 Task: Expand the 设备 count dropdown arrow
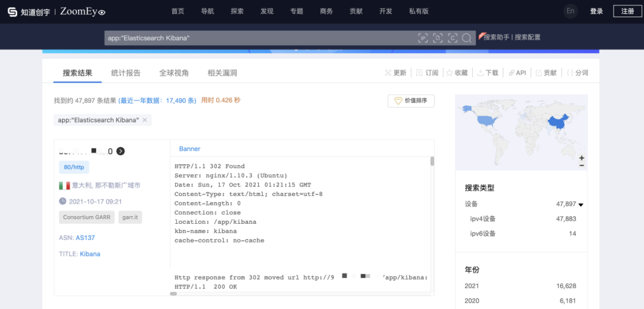coord(581,204)
